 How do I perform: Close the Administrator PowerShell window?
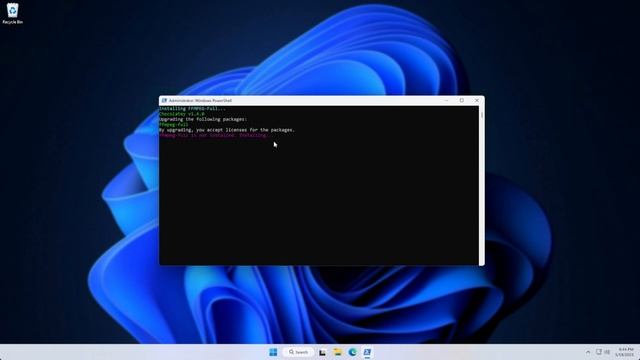pos(477,100)
